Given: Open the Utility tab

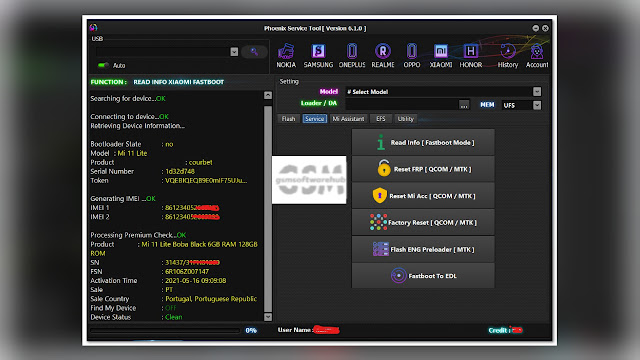Looking at the screenshot, I should [x=406, y=119].
